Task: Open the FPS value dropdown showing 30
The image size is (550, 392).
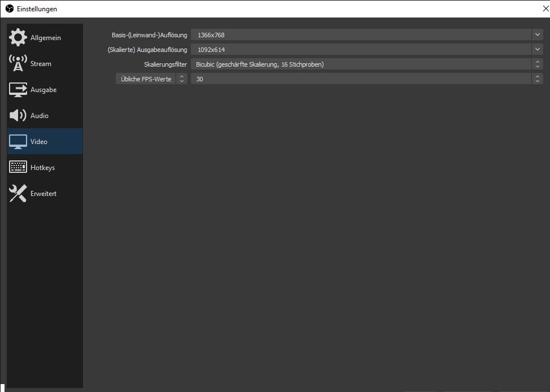Action: (361, 79)
